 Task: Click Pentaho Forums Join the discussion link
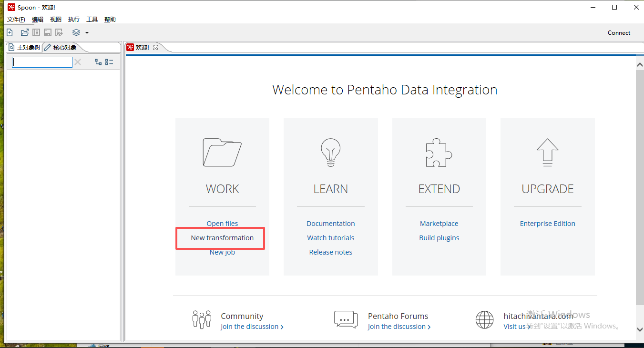pos(399,327)
